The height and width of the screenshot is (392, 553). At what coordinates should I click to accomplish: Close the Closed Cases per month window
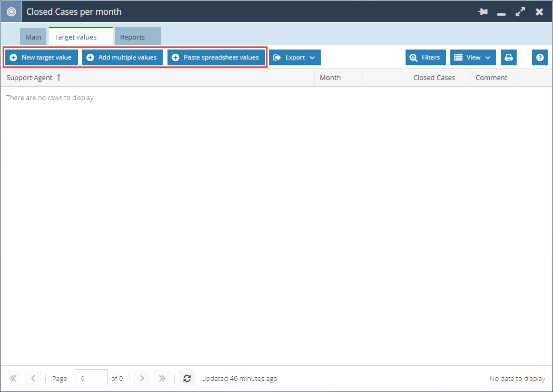[x=539, y=12]
